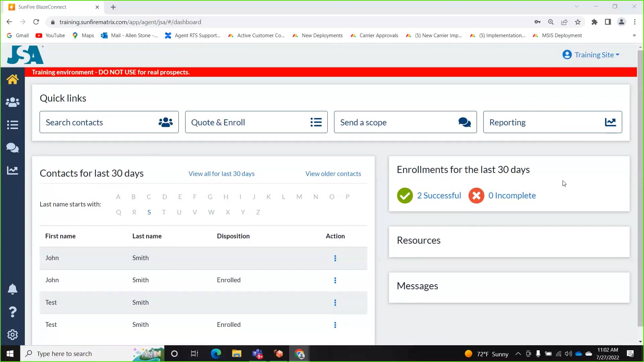
Task: Open the 2 Successful enrollments link
Action: (439, 195)
